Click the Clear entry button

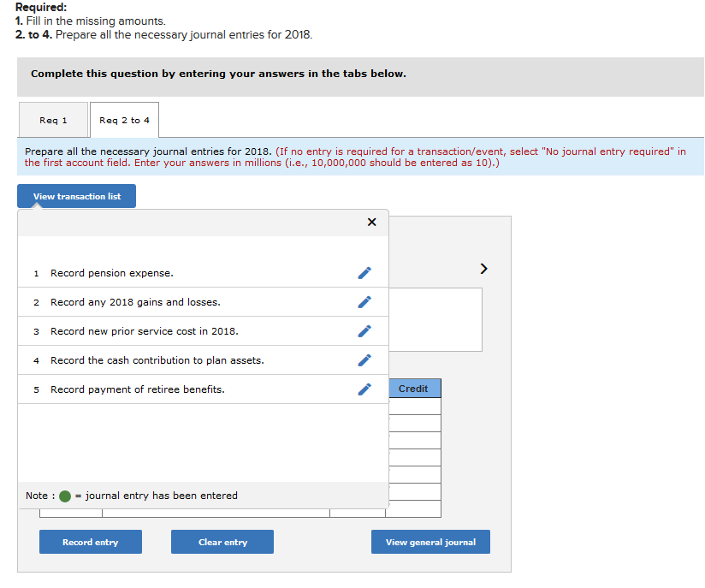[222, 542]
